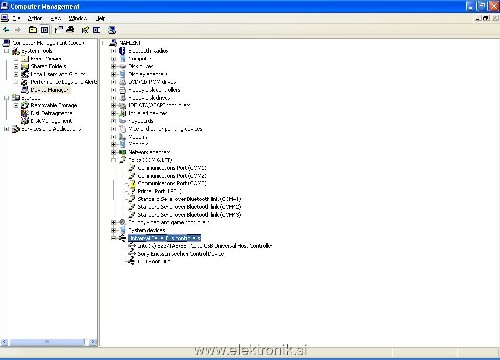Select the Printer Port (LPT1) device
500x360 pixels.
click(159, 191)
